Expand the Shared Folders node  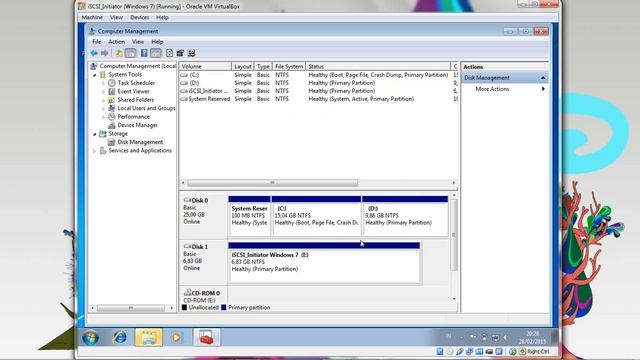[x=103, y=100]
